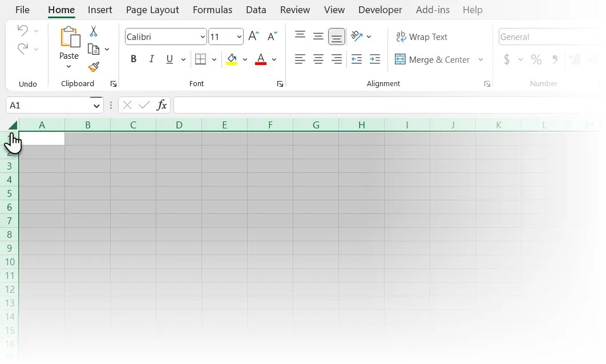The image size is (606, 364).
Task: Open the Developer tab
Action: tap(380, 10)
